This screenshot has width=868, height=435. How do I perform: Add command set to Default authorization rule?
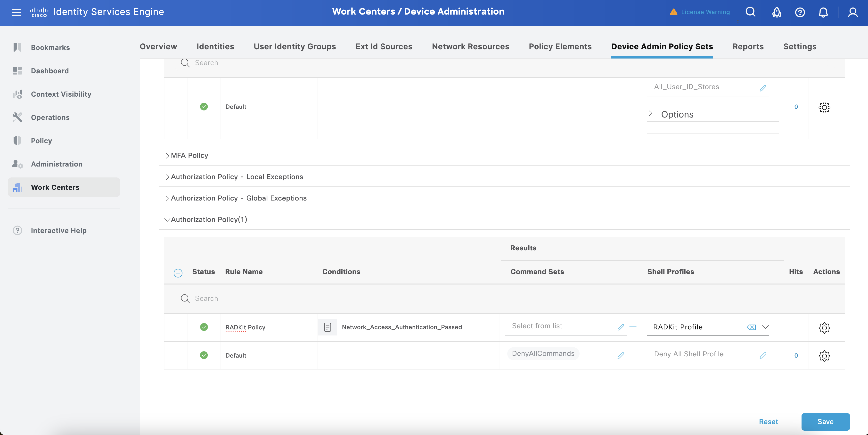click(633, 355)
